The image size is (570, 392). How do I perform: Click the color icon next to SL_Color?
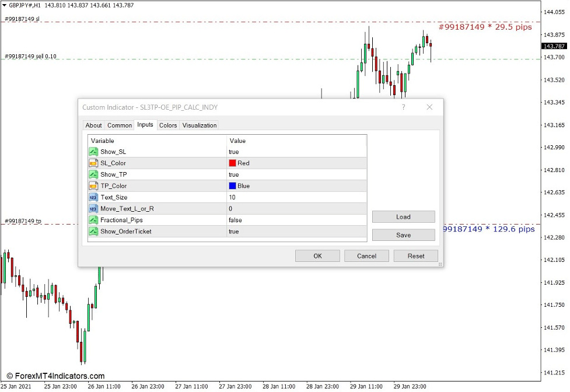pos(93,163)
